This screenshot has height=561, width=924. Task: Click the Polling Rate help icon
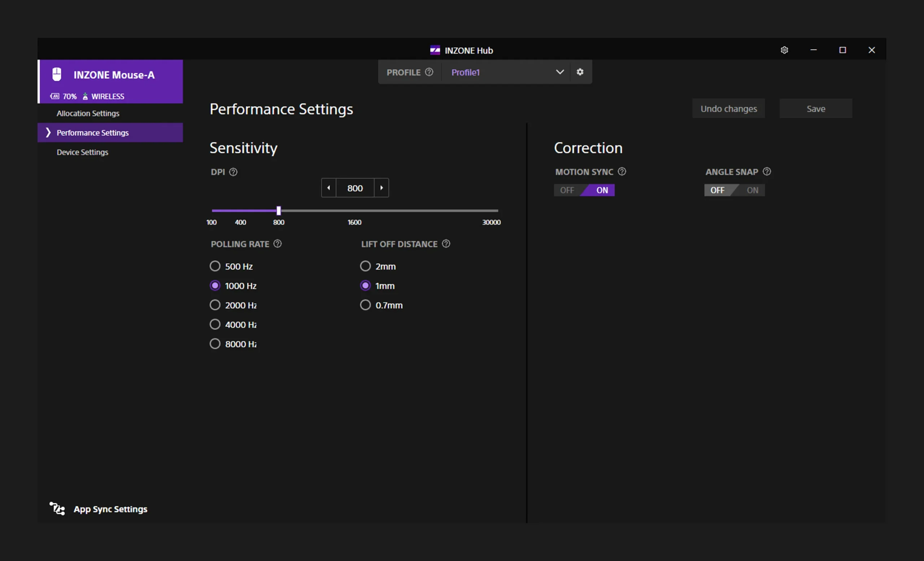click(278, 244)
